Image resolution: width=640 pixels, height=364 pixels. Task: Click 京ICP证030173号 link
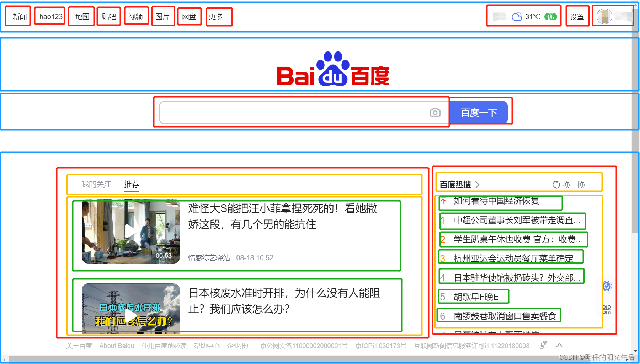pyautogui.click(x=381, y=346)
